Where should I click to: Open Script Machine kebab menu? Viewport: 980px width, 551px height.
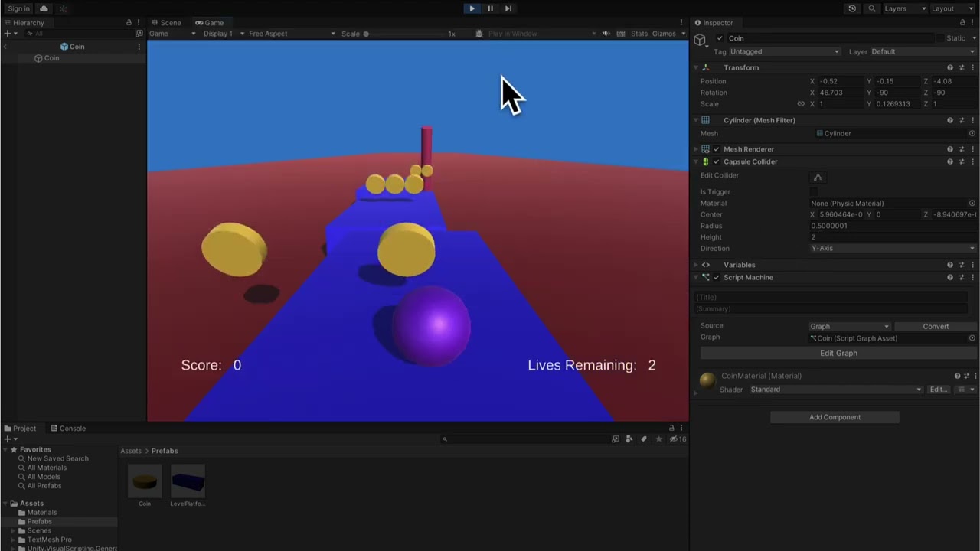[x=972, y=277]
